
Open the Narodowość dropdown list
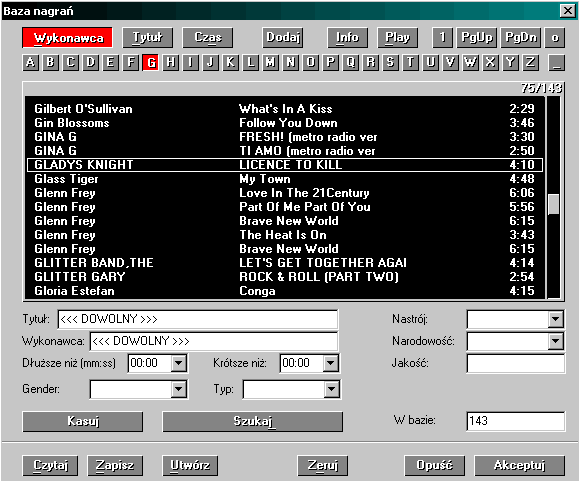pos(555,341)
